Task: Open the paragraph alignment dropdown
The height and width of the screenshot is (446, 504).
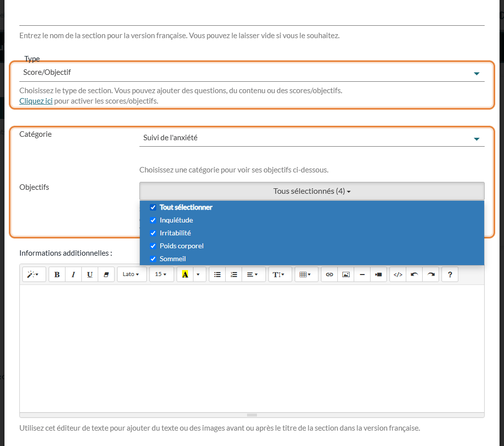Action: click(253, 275)
